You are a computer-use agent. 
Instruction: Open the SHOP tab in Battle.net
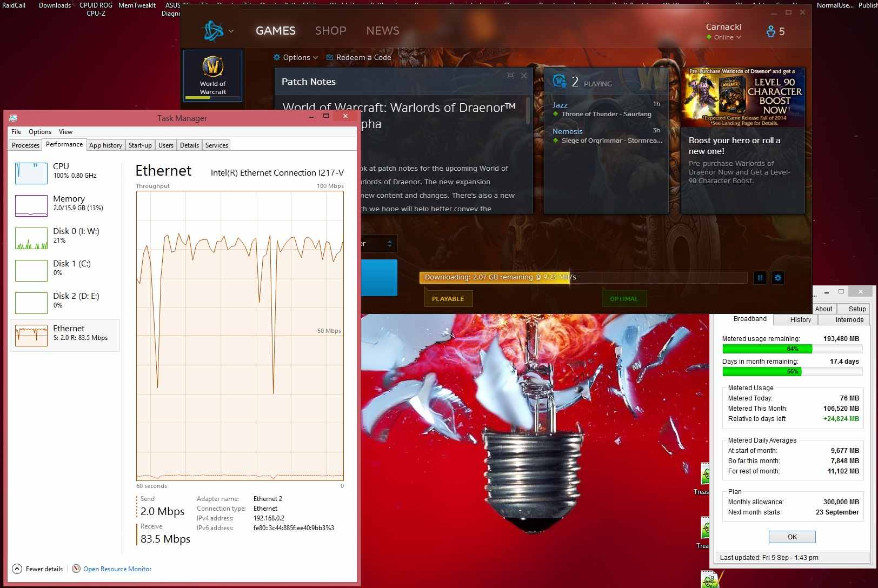point(330,31)
